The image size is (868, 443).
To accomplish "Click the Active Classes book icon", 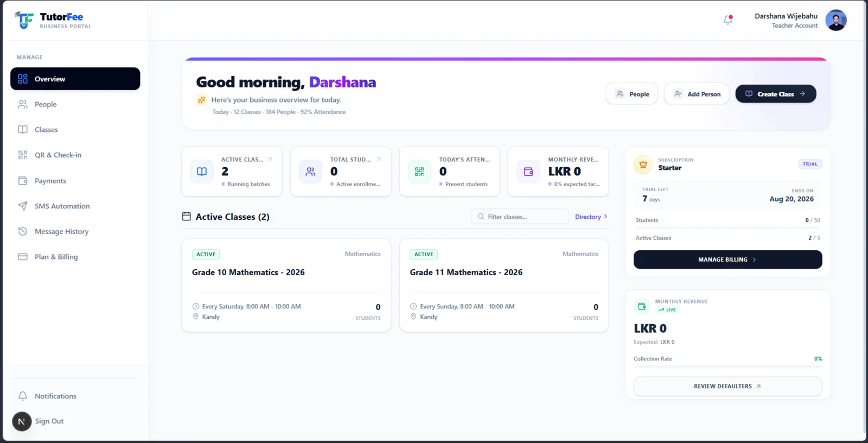I will click(x=202, y=172).
